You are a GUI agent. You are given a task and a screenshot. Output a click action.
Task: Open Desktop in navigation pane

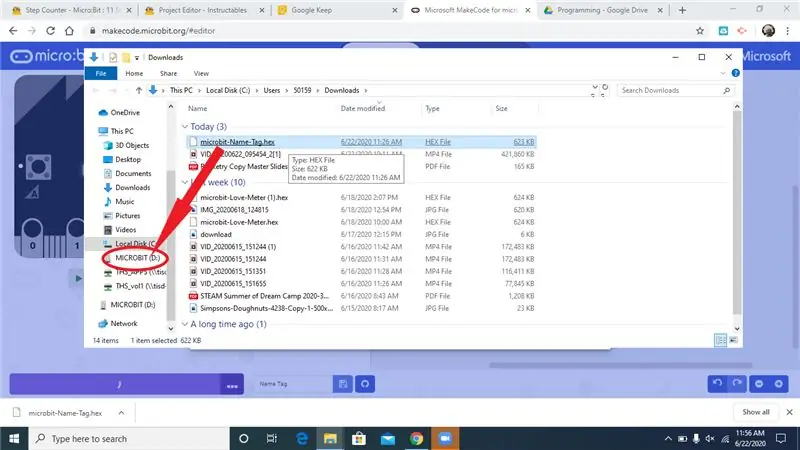point(128,159)
